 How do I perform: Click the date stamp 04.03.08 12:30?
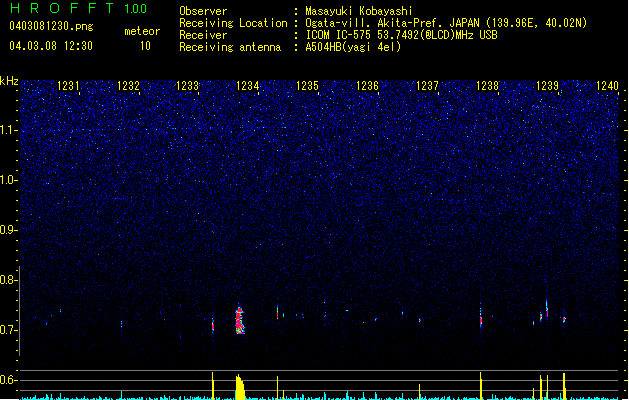click(51, 46)
